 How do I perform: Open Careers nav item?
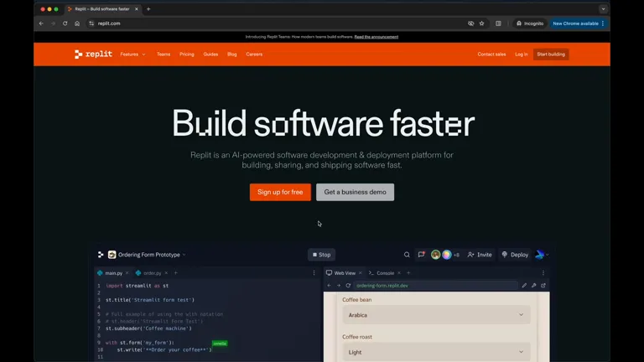[x=254, y=54]
